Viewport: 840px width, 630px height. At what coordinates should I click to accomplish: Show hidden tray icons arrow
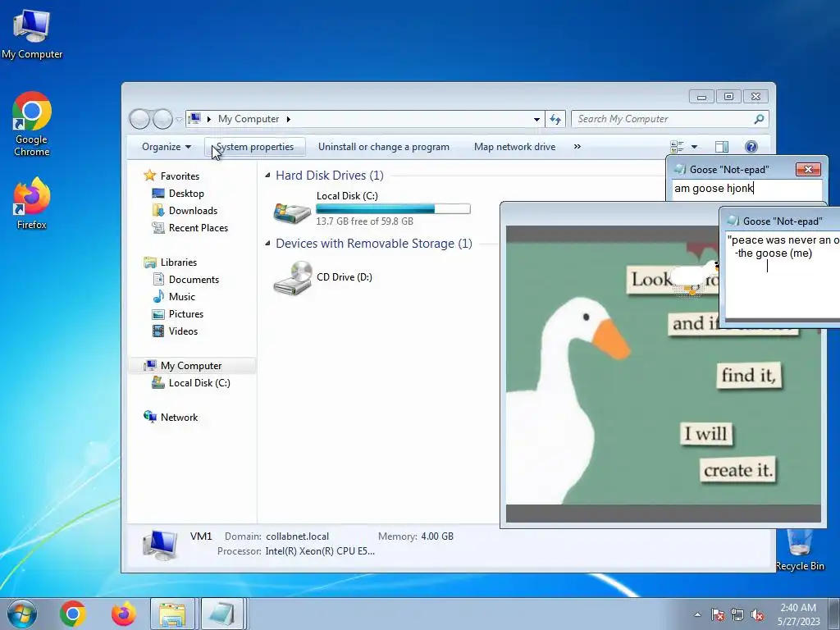(697, 614)
